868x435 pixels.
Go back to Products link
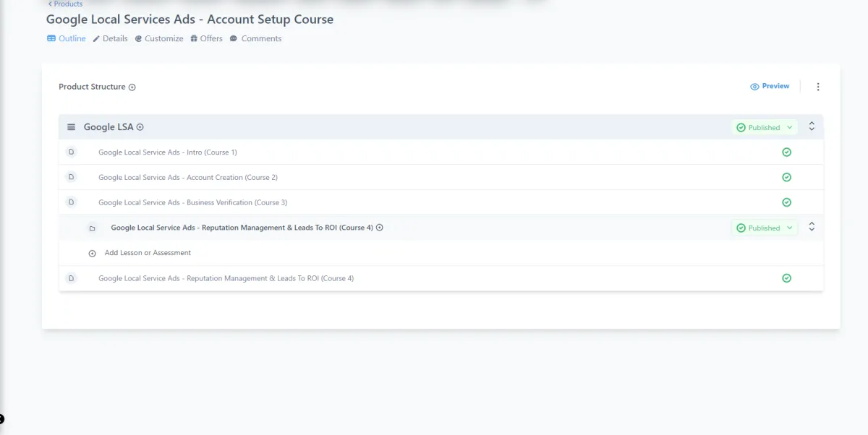pos(65,4)
